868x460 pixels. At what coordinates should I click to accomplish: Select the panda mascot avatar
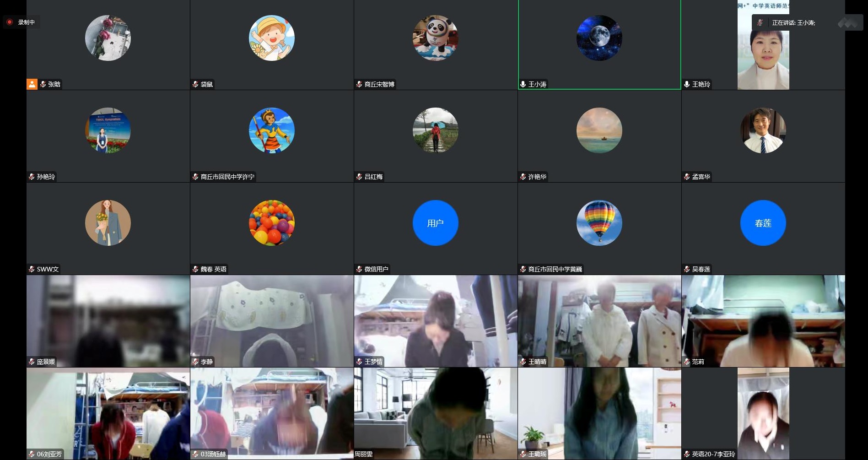click(435, 38)
